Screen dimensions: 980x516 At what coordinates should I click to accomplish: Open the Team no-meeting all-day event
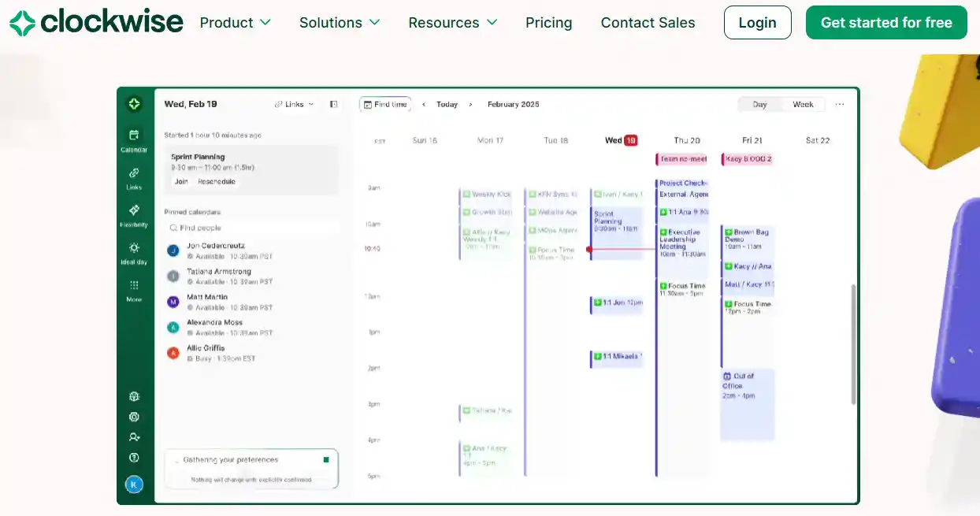[x=682, y=159]
